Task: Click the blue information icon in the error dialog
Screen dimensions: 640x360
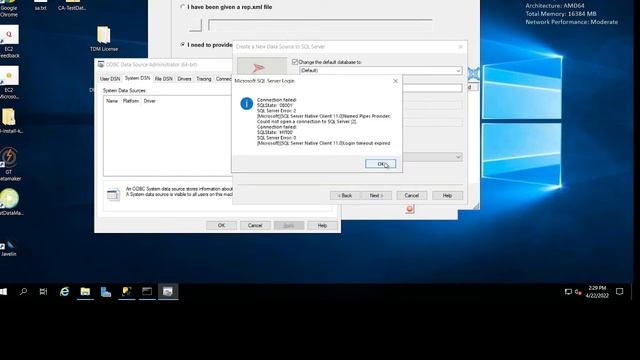Action: 247,104
